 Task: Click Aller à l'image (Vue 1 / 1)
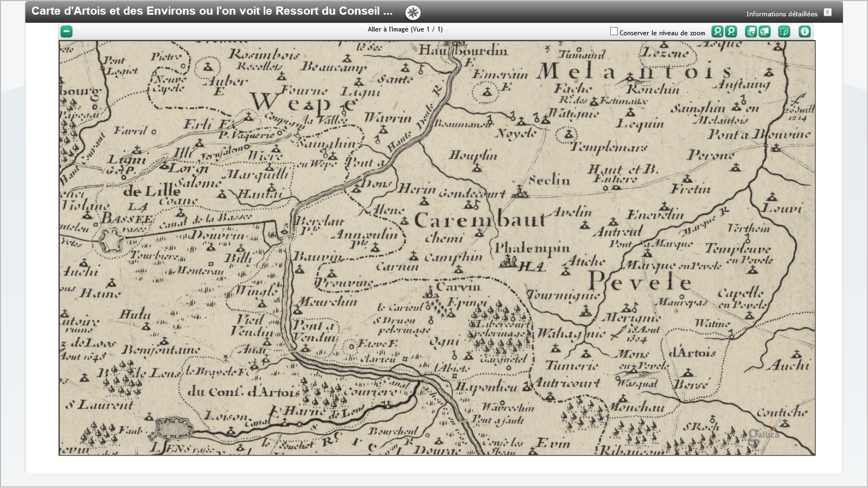point(405,29)
